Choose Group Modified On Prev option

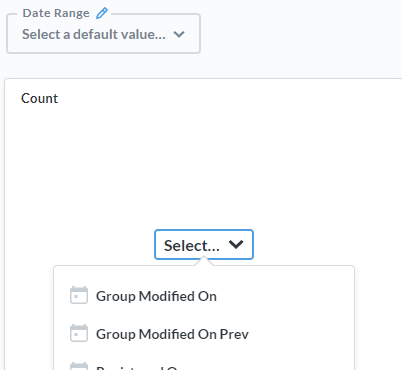tap(204, 334)
